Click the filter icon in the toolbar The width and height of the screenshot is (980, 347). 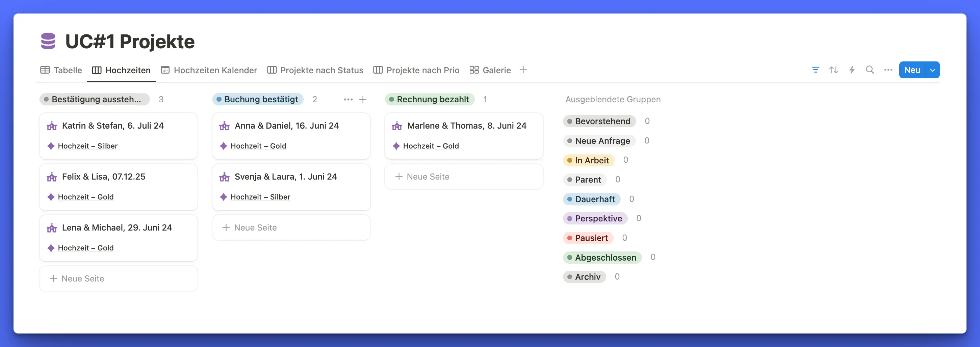(815, 70)
